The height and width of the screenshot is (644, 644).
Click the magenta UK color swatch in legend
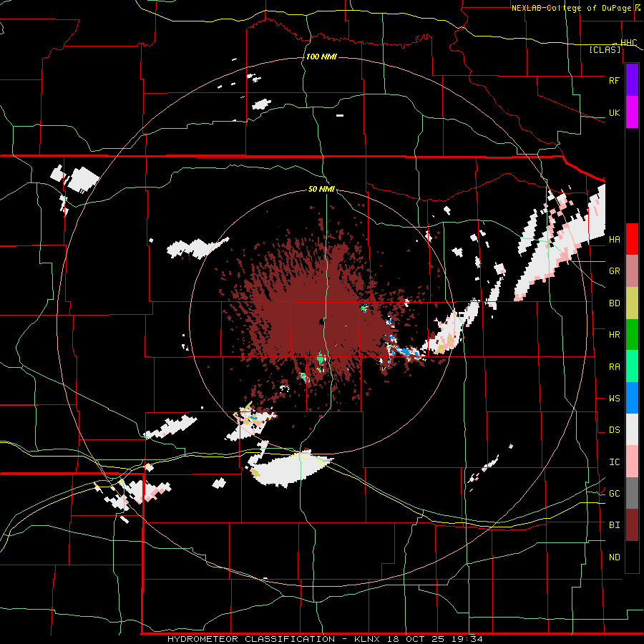click(x=632, y=112)
